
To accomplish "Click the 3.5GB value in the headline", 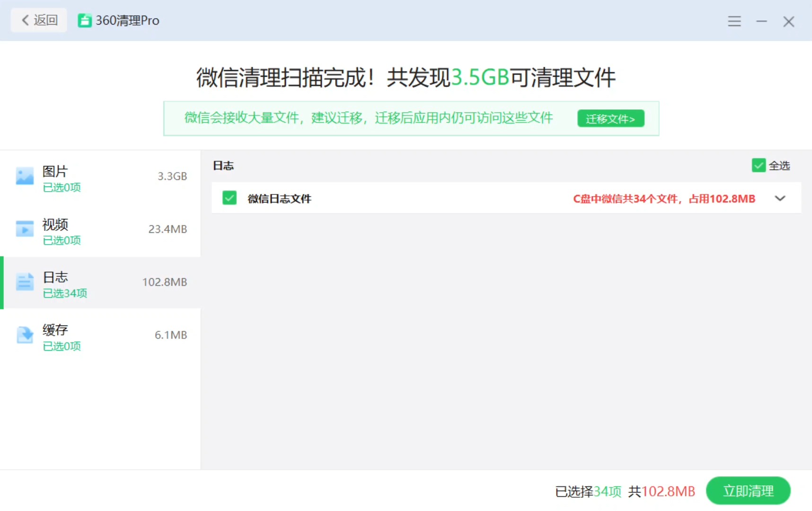I will click(480, 78).
